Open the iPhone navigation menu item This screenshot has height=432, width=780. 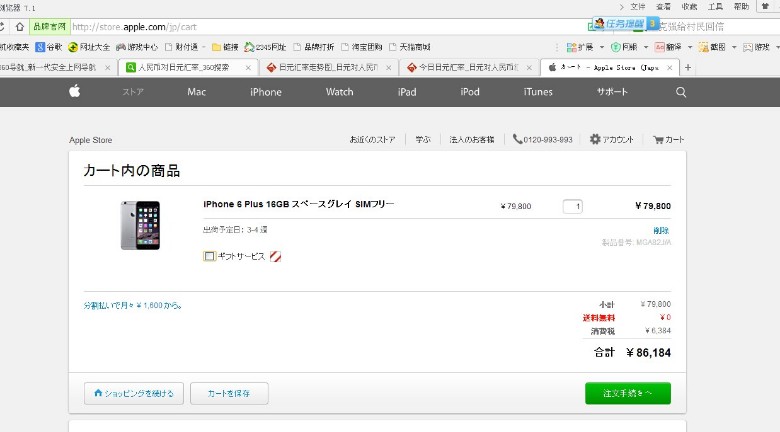click(265, 92)
